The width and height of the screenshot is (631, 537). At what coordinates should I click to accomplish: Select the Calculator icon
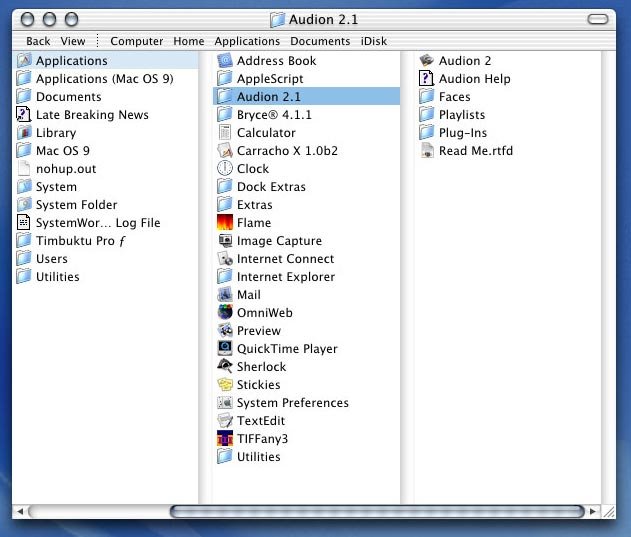tap(225, 133)
